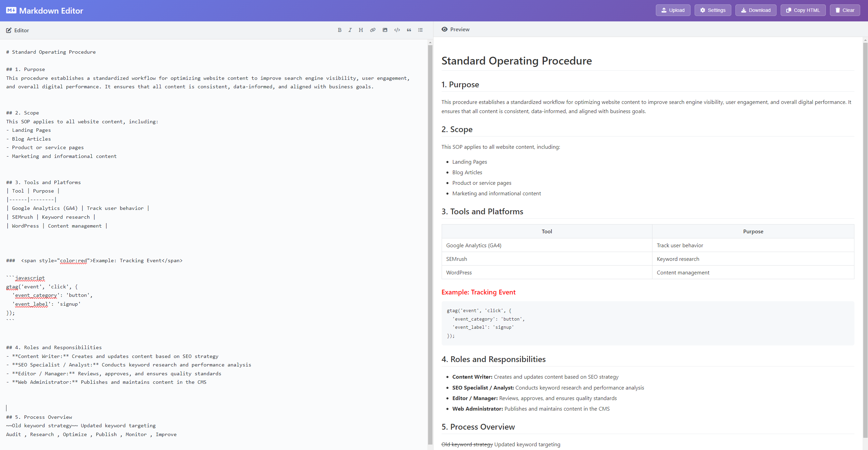The image size is (868, 450).
Task: Add a blockquote with the quote icon
Action: (409, 30)
